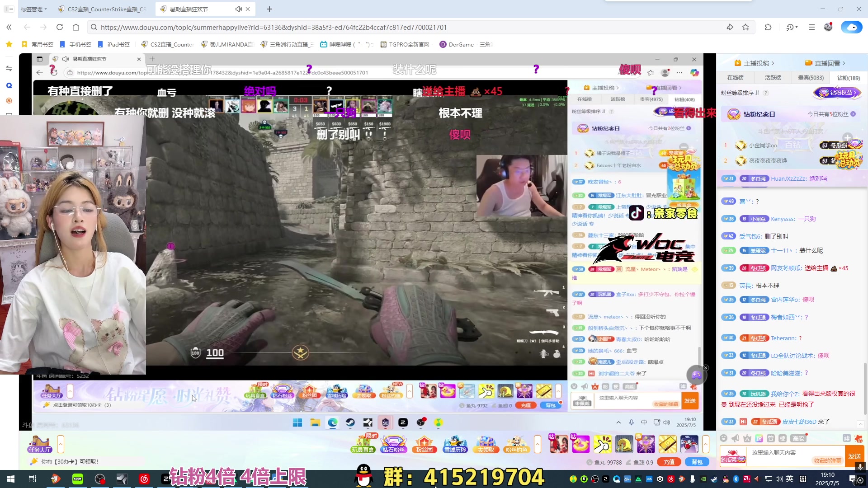Select the gold ticket gift
868x488 pixels.
click(667, 444)
